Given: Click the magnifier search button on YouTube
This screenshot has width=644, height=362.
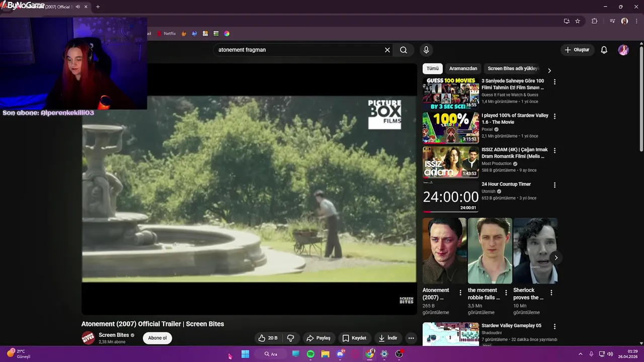Looking at the screenshot, I should [404, 50].
